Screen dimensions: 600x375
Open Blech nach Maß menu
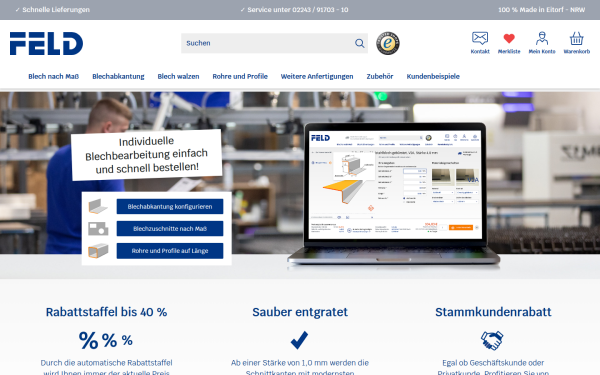pos(54,77)
